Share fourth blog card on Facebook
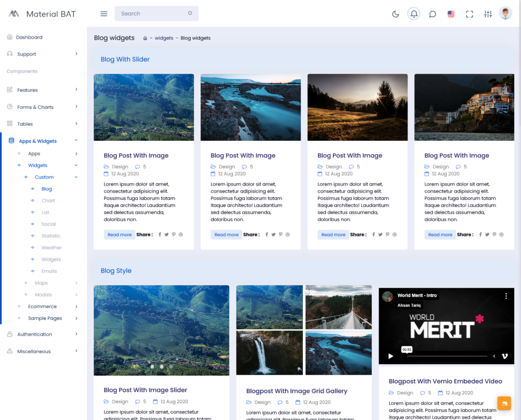Screen dimensions: 521x420 480,234
